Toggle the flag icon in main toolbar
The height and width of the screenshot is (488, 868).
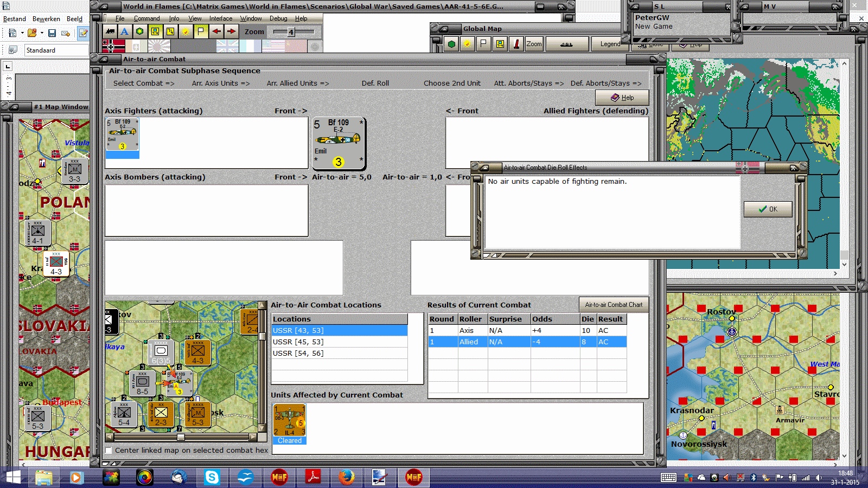(x=201, y=31)
